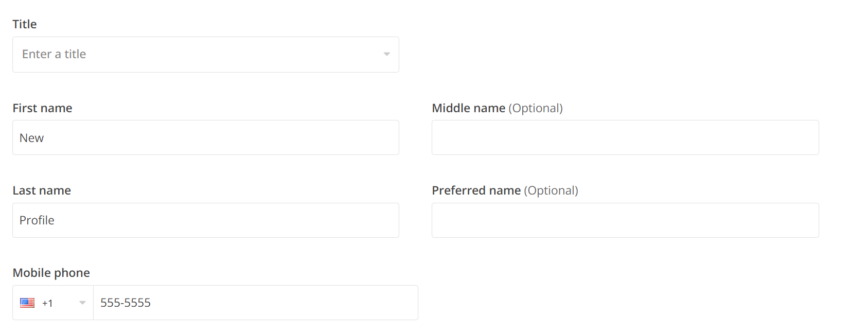Click the 'Enter a title' combo box
Viewport: 868px width, 333px height.
[x=196, y=55]
